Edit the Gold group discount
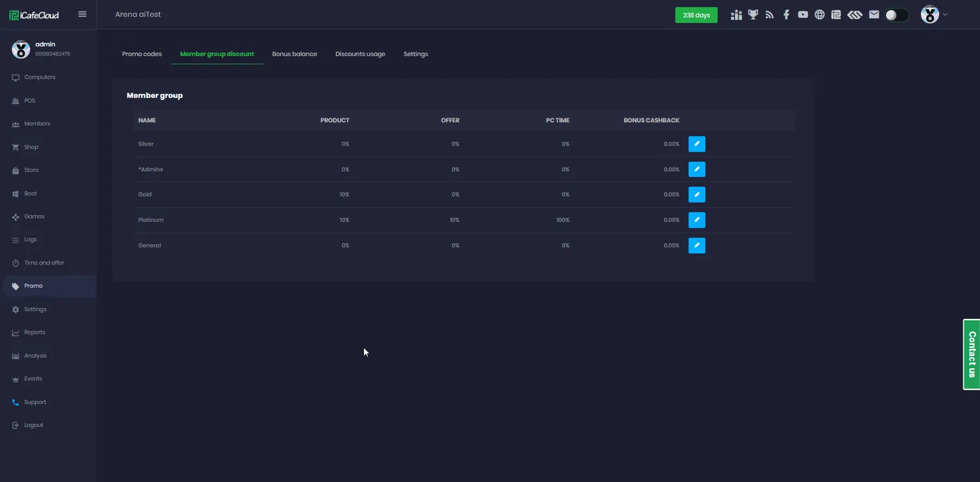 (x=697, y=195)
